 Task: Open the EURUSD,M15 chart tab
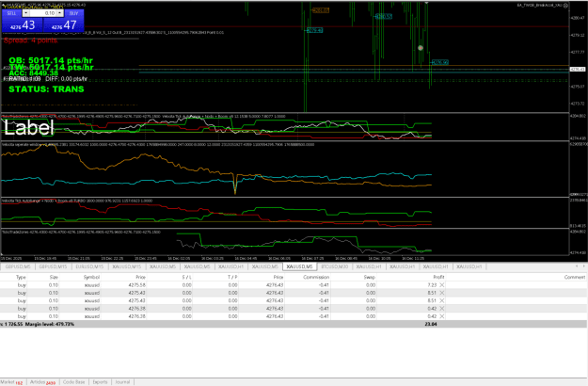[x=89, y=266]
